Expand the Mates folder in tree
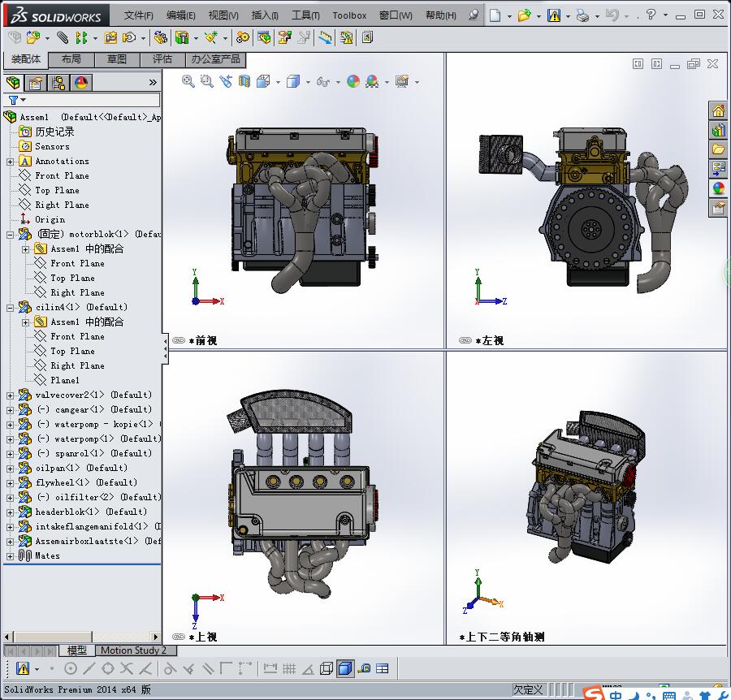The height and width of the screenshot is (700, 731). [x=11, y=556]
